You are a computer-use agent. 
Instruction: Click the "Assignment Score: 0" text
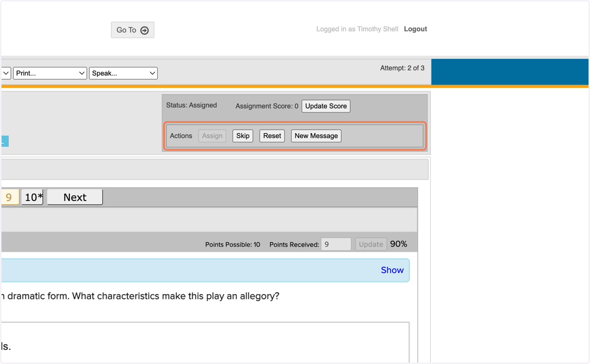267,106
